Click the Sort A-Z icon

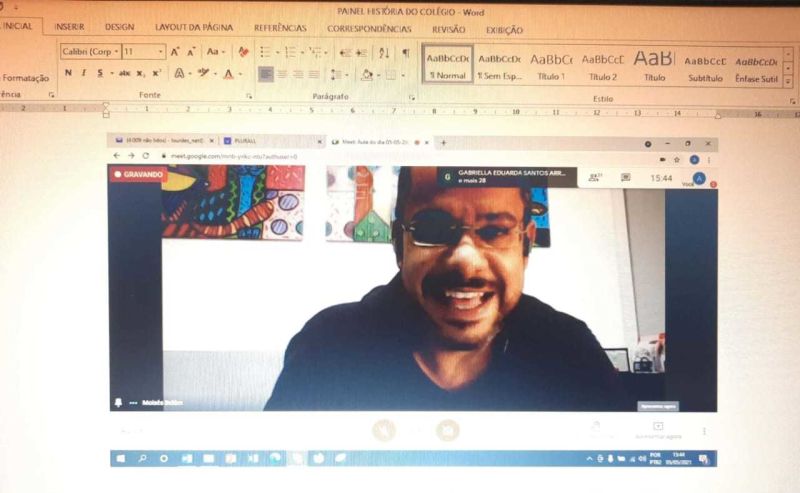pos(386,52)
